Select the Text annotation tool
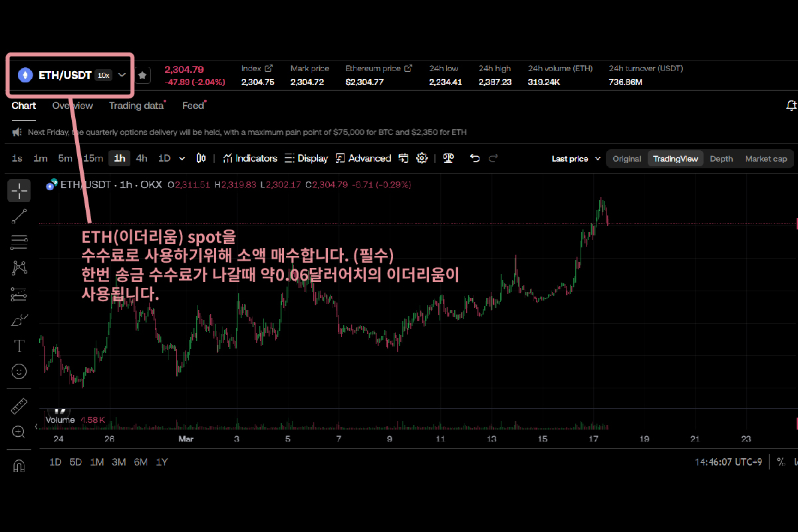Screen dimensions: 798x532 pos(19,345)
